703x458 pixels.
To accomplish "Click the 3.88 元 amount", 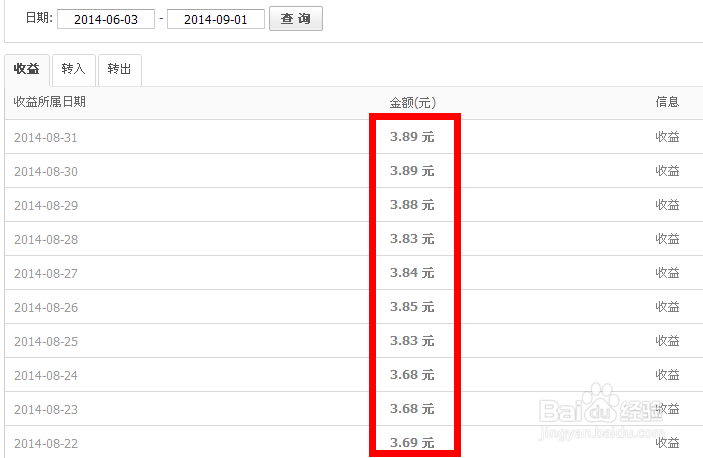I will pyautogui.click(x=412, y=205).
